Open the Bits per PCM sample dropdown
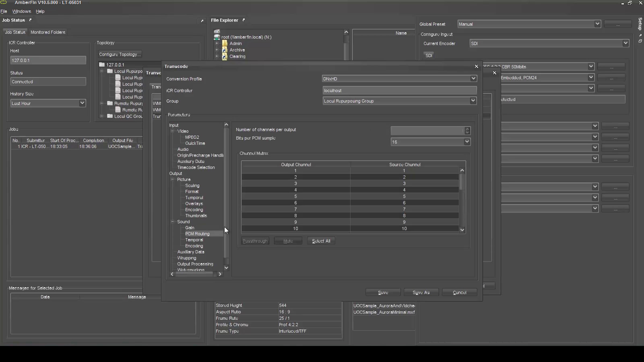644x362 pixels. click(x=467, y=142)
